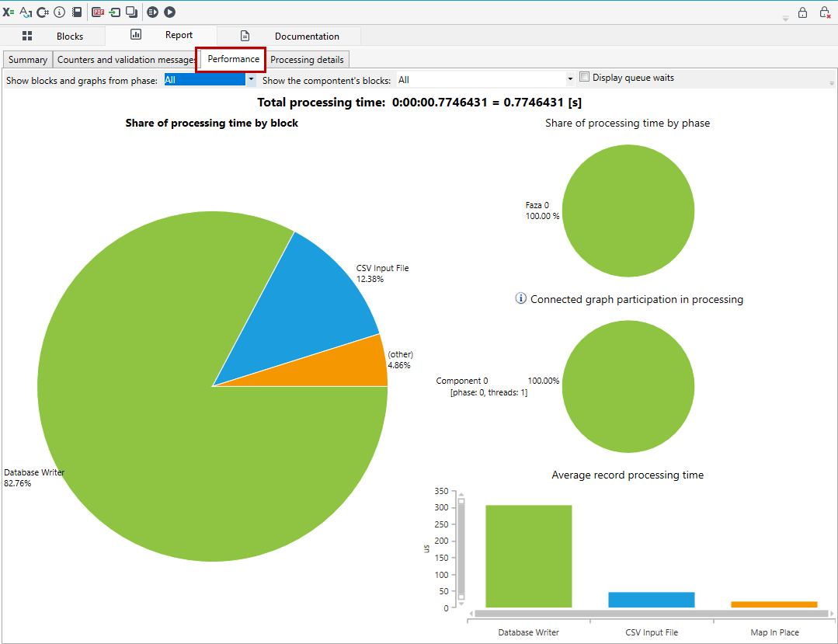This screenshot has height=644, width=838.
Task: Click the A-with-refresh-arrow rename icon
Action: tap(26, 12)
